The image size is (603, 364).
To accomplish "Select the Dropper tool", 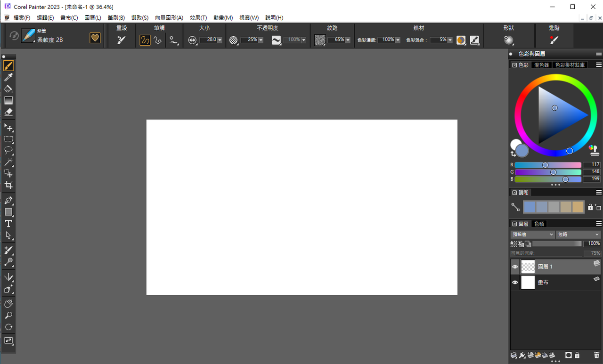I will pos(8,77).
